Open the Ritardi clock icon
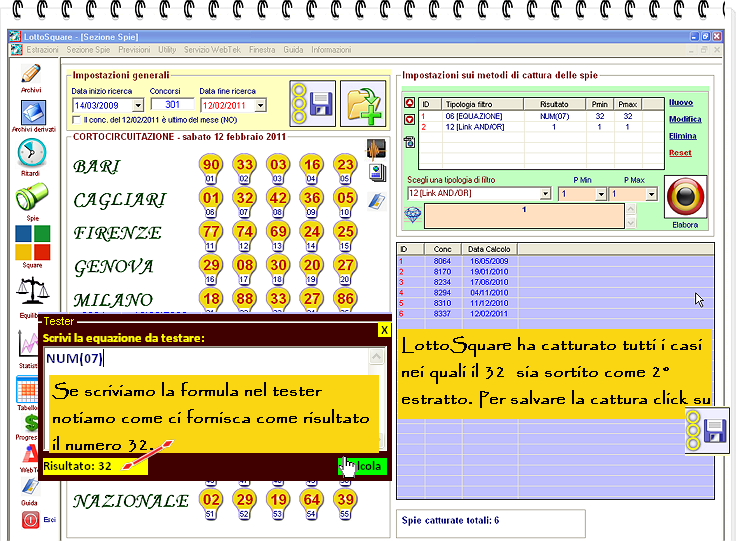Viewport: 736px width, 541px height. click(x=31, y=153)
